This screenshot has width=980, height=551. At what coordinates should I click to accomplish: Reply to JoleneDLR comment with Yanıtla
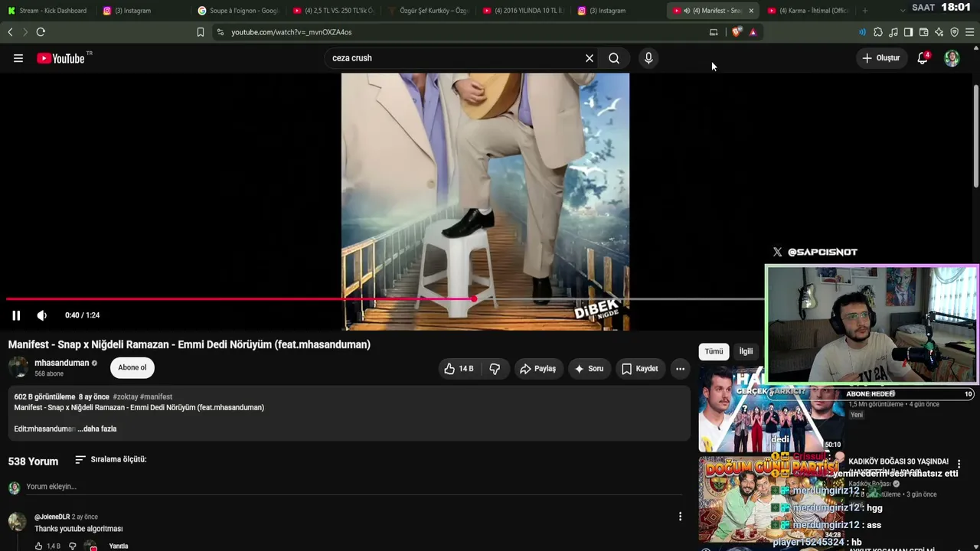(119, 546)
